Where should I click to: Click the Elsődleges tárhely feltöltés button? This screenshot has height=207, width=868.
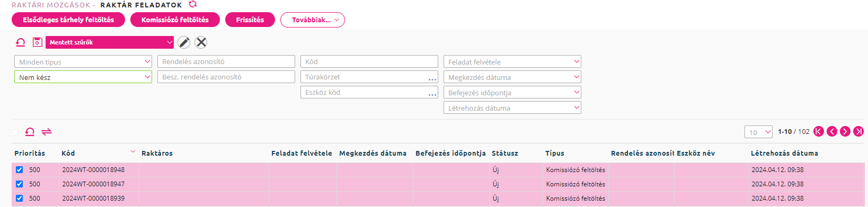68,20
